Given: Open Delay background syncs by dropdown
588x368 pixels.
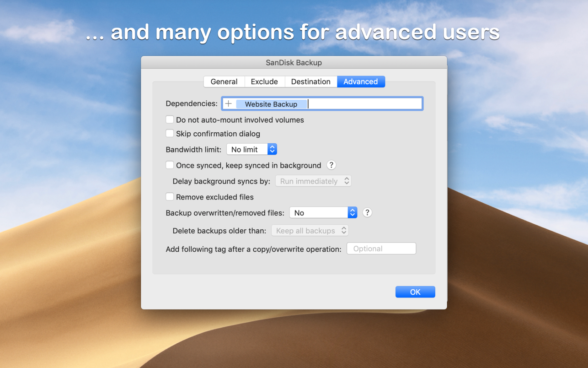Looking at the screenshot, I should pos(313,181).
